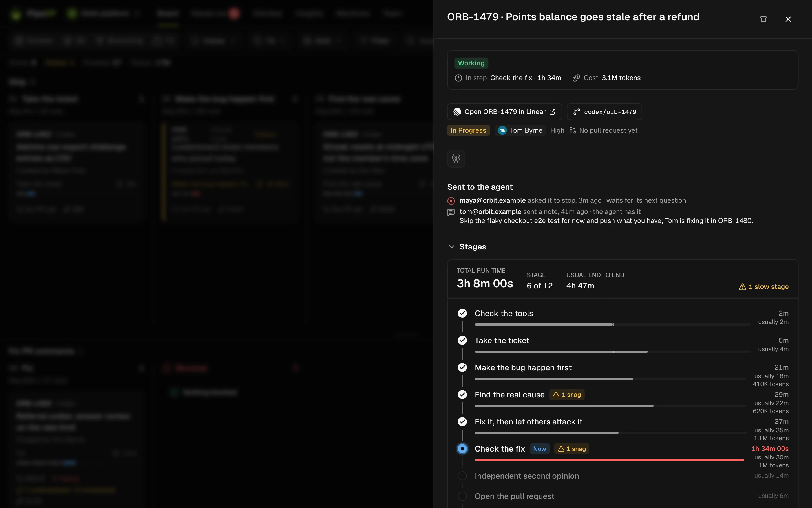Viewport: 812px width, 508px height.
Task: Click the cost icon beside 3.1M tokens
Action: coord(576,78)
